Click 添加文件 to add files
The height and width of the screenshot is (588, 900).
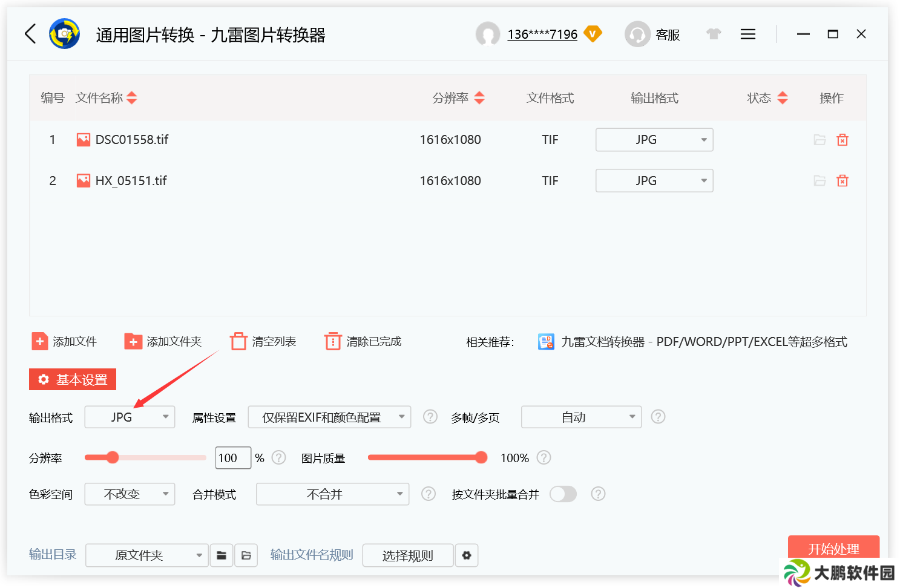64,342
